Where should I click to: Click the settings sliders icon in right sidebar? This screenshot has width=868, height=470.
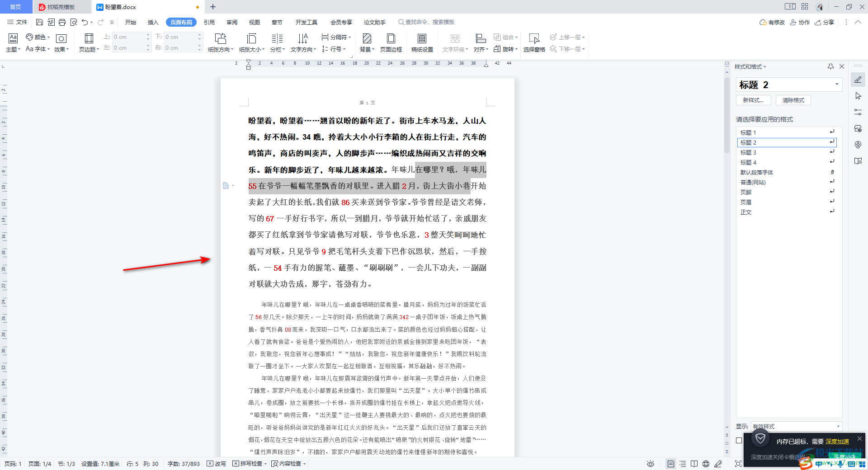pyautogui.click(x=858, y=112)
